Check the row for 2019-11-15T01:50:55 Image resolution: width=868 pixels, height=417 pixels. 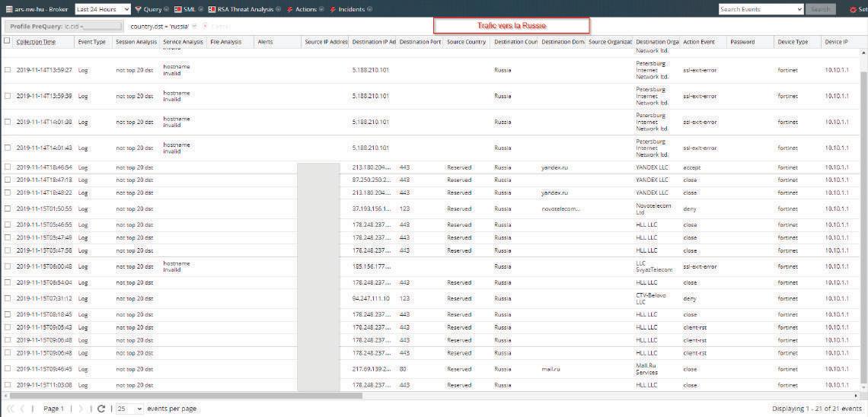(7, 209)
